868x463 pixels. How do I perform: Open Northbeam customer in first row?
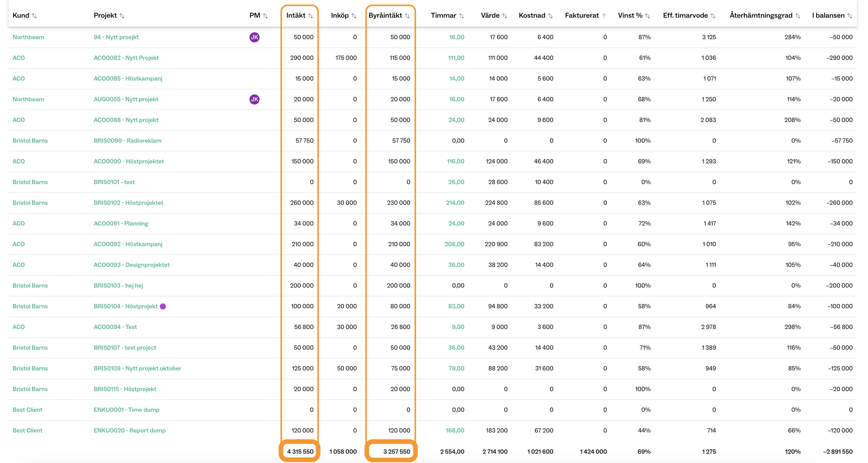(x=28, y=37)
